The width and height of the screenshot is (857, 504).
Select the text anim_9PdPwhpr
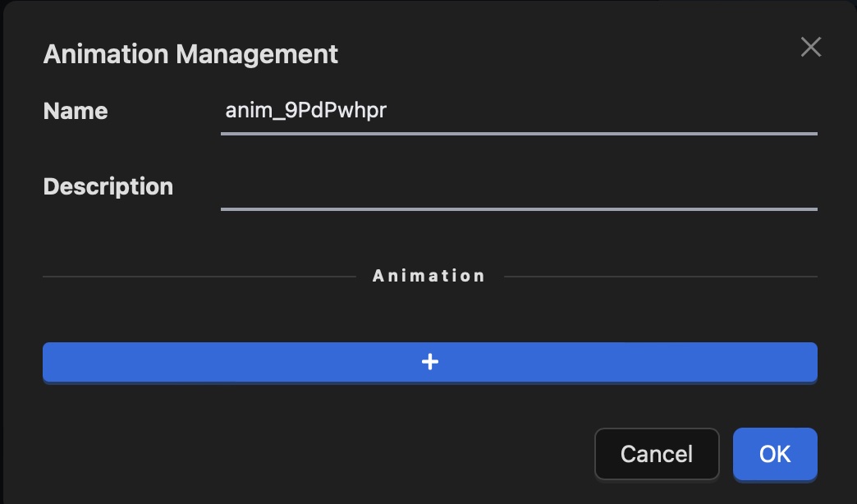click(x=305, y=110)
